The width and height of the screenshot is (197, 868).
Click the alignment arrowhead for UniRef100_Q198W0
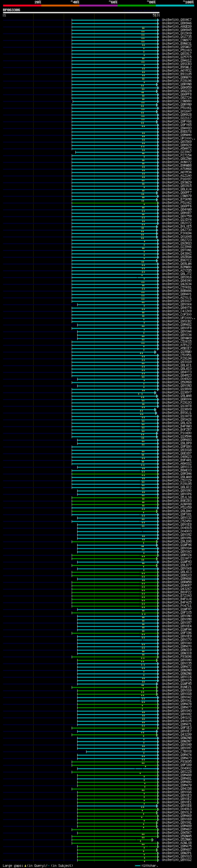click(155, 352)
